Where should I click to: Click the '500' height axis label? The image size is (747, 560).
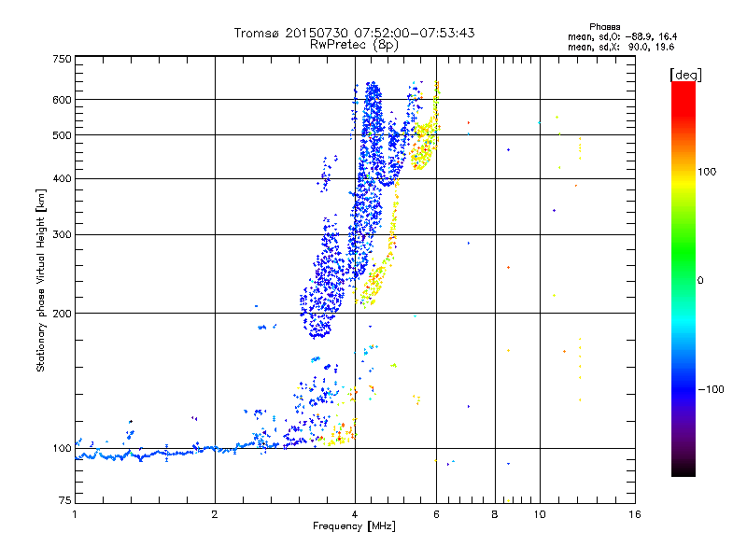pos(62,135)
